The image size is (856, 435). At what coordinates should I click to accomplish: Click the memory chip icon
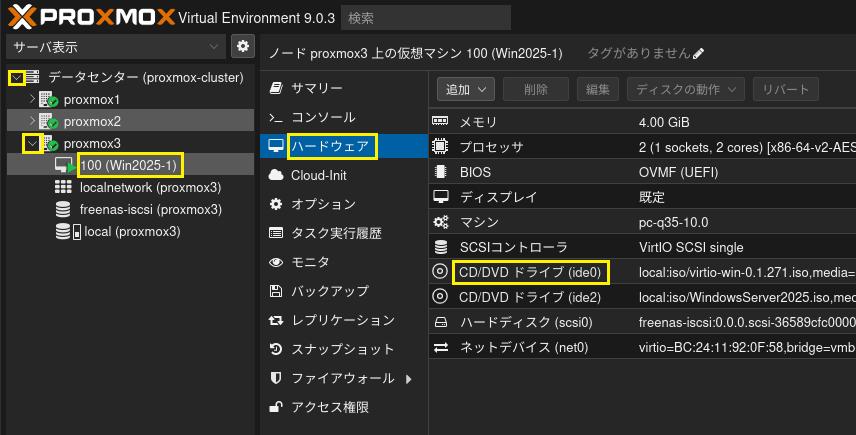(x=440, y=121)
